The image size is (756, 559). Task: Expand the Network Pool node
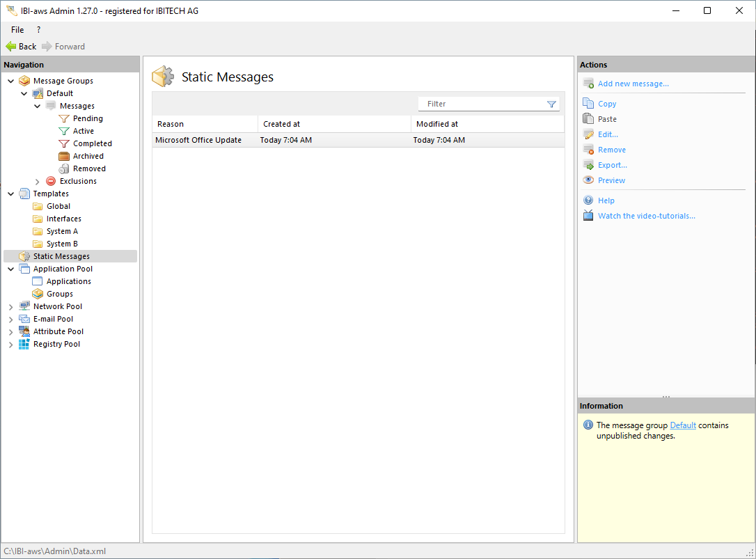click(x=10, y=306)
